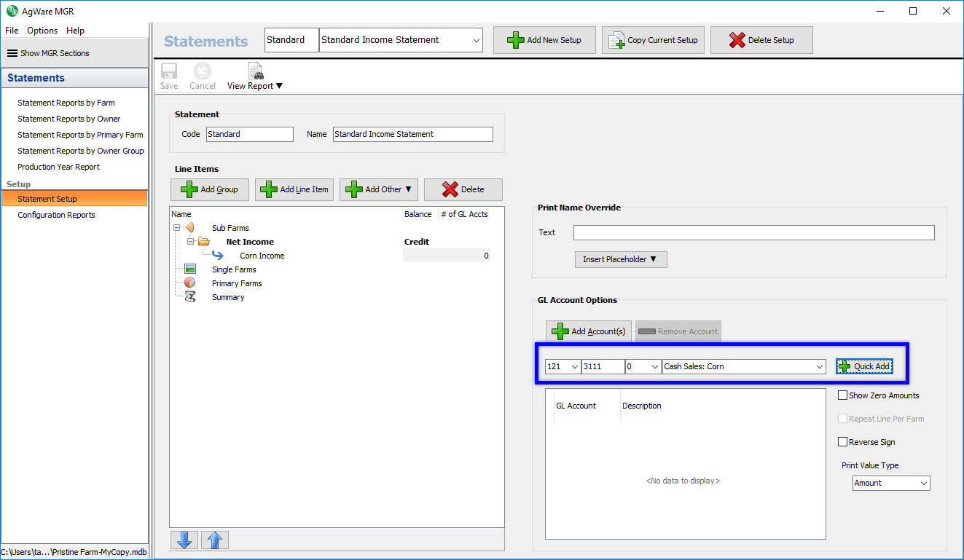Collapse the Sub Farms tree node
Screen dimensions: 964x560
[177, 228]
